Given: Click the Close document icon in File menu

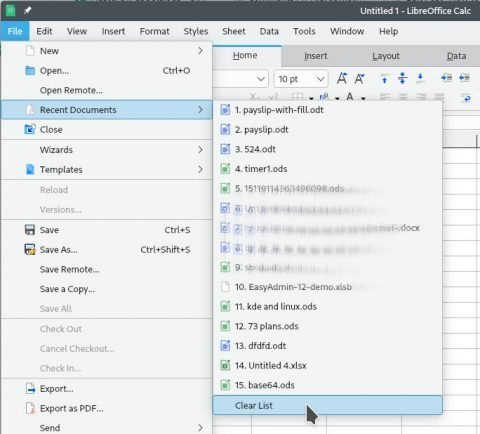Looking at the screenshot, I should coord(30,129).
